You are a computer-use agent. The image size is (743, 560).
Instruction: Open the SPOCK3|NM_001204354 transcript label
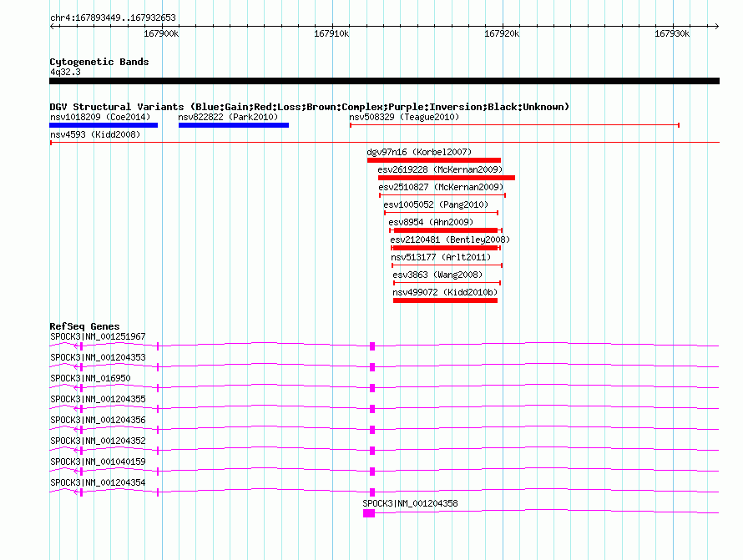pos(98,482)
